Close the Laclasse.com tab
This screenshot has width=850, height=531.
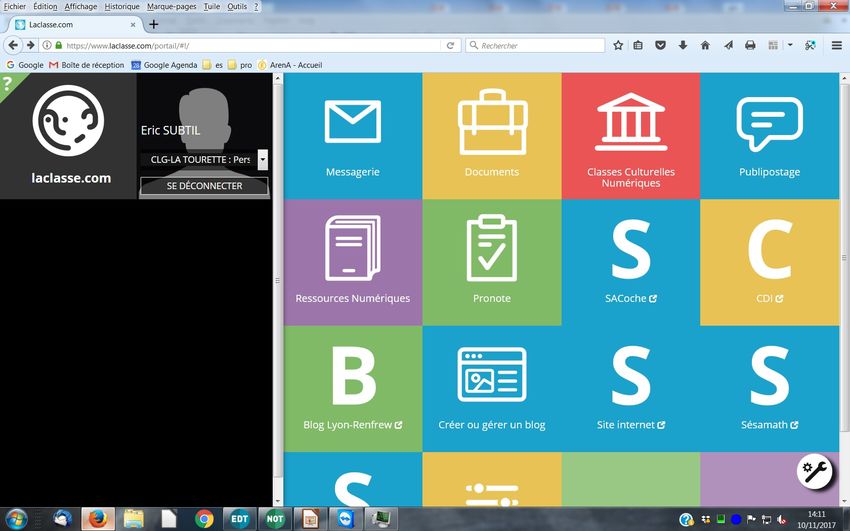click(x=133, y=25)
